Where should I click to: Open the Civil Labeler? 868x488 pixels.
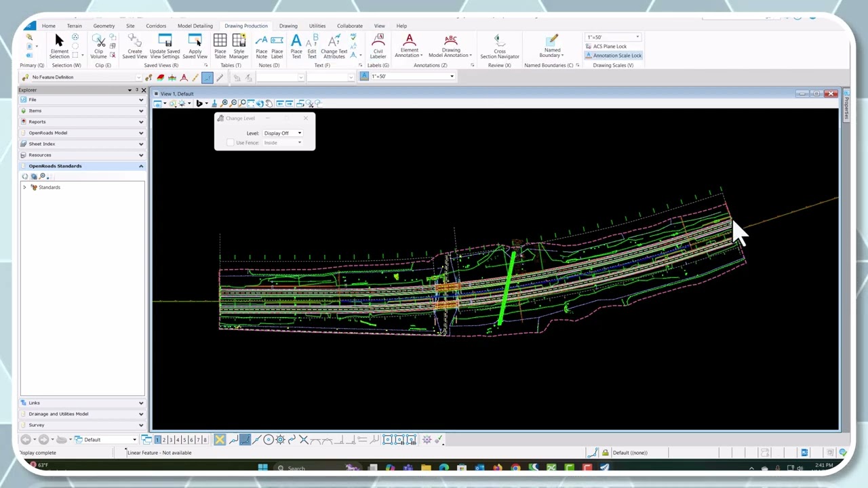pyautogui.click(x=378, y=46)
